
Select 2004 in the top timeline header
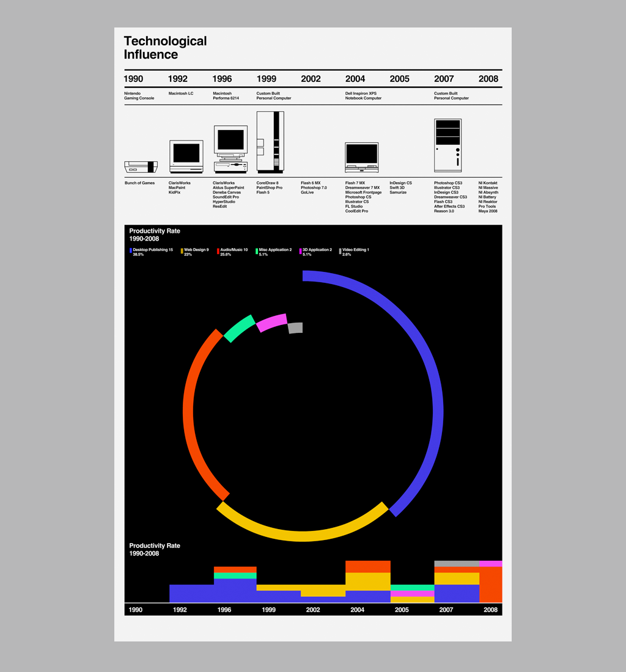355,79
